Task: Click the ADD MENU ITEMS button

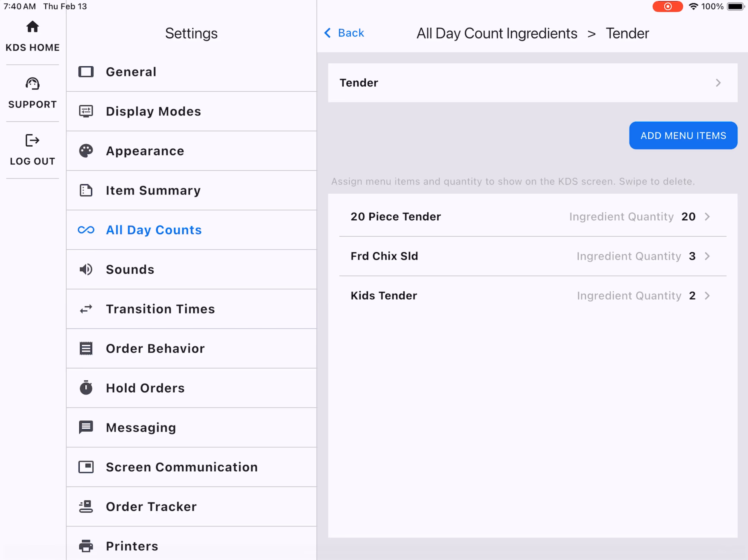Action: 683,136
